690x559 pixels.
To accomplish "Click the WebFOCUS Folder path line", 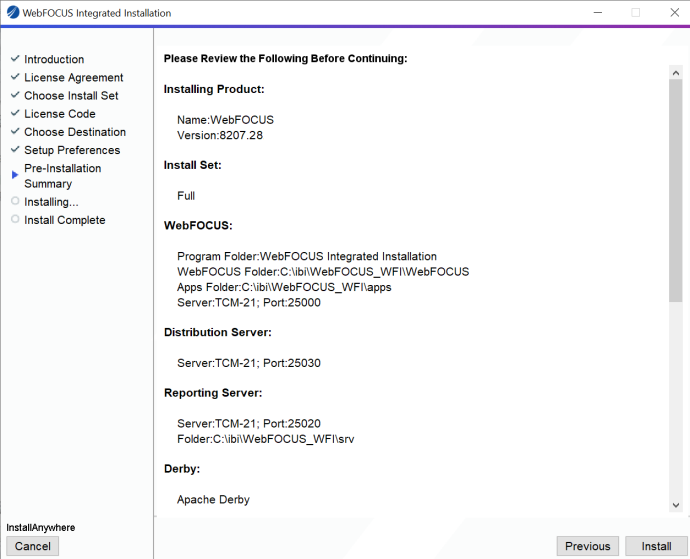I will coord(323,272).
